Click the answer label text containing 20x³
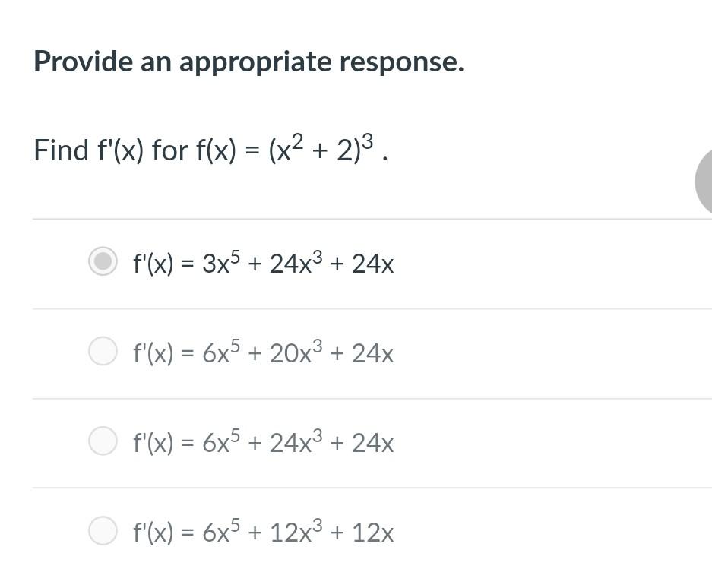The height and width of the screenshot is (588, 712). point(264,352)
